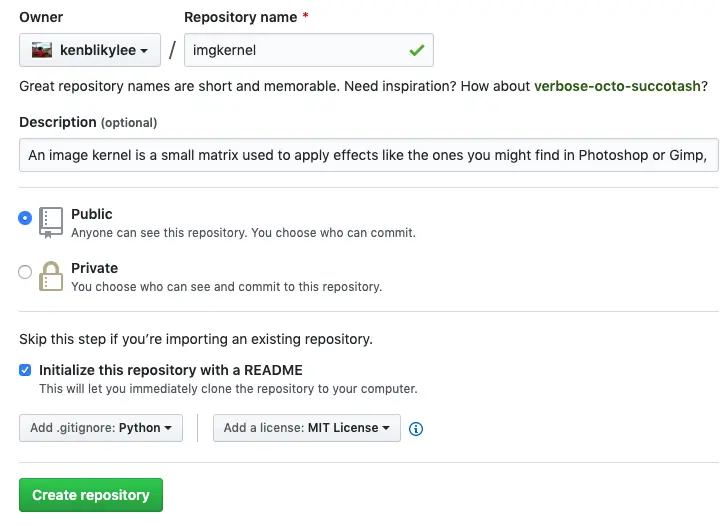The height and width of the screenshot is (525, 726).
Task: Open the Add a license dropdown
Action: point(307,428)
